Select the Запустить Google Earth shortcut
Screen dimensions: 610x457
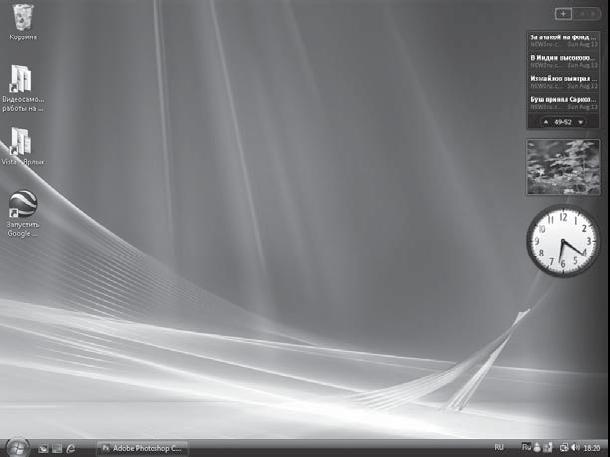pos(23,214)
